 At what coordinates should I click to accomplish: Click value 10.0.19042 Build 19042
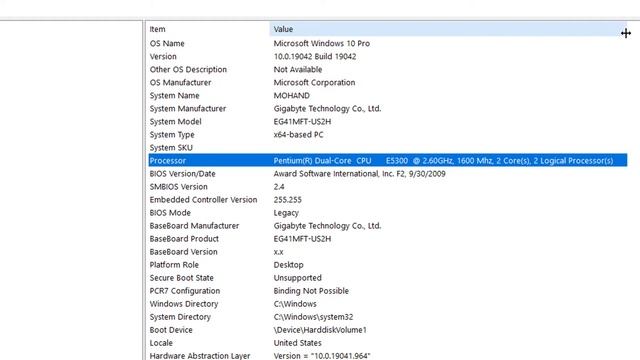(x=315, y=56)
